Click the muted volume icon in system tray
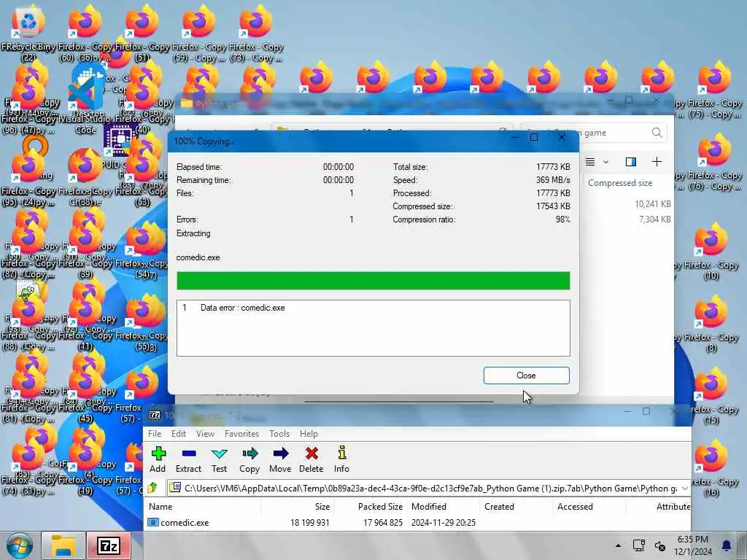The height and width of the screenshot is (560, 747). pyautogui.click(x=659, y=545)
